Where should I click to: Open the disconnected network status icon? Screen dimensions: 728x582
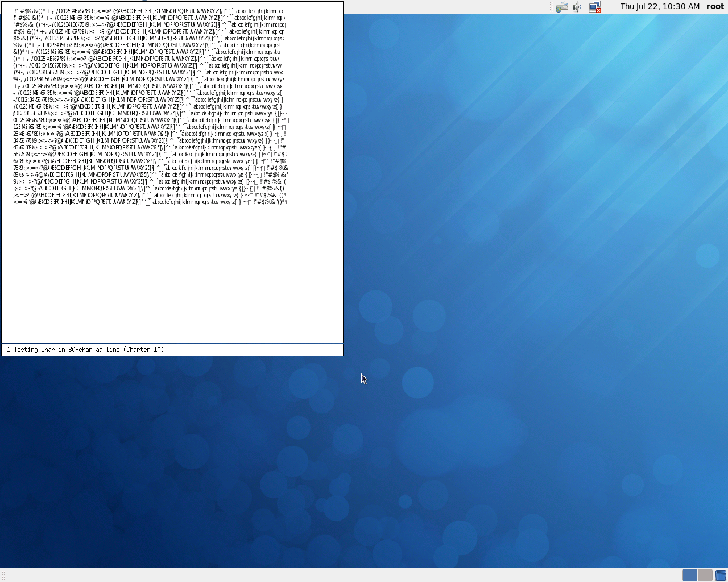(595, 7)
